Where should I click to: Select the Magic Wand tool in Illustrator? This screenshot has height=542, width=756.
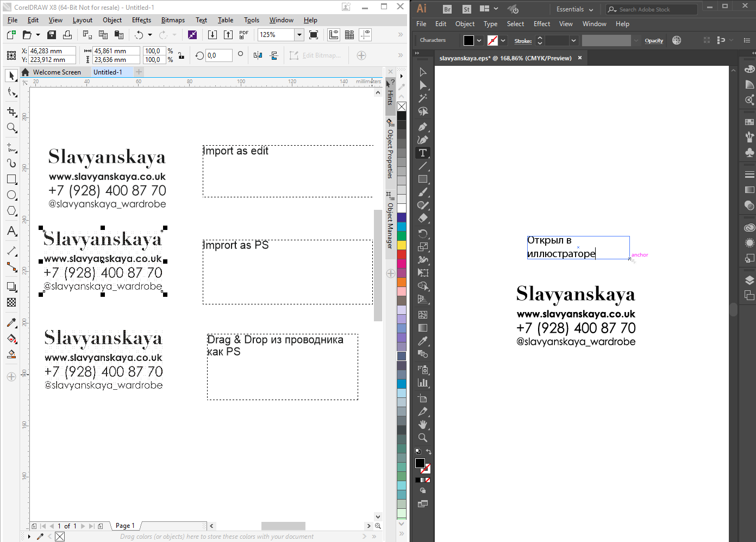point(423,98)
